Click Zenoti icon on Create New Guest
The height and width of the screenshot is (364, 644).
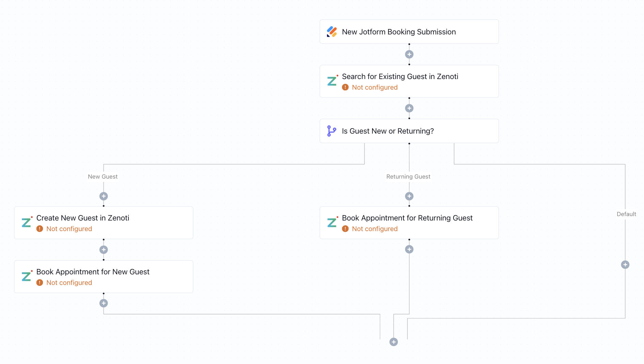tap(27, 222)
